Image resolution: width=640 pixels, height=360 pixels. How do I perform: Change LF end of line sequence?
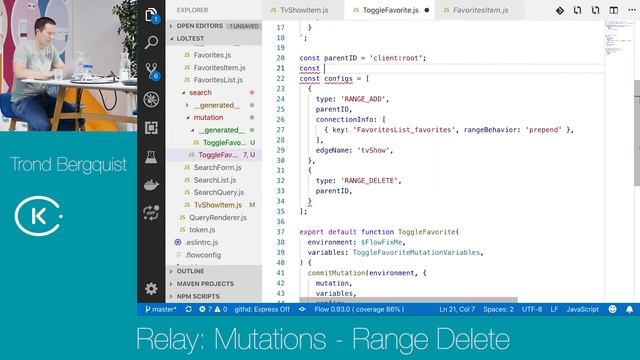tap(554, 309)
